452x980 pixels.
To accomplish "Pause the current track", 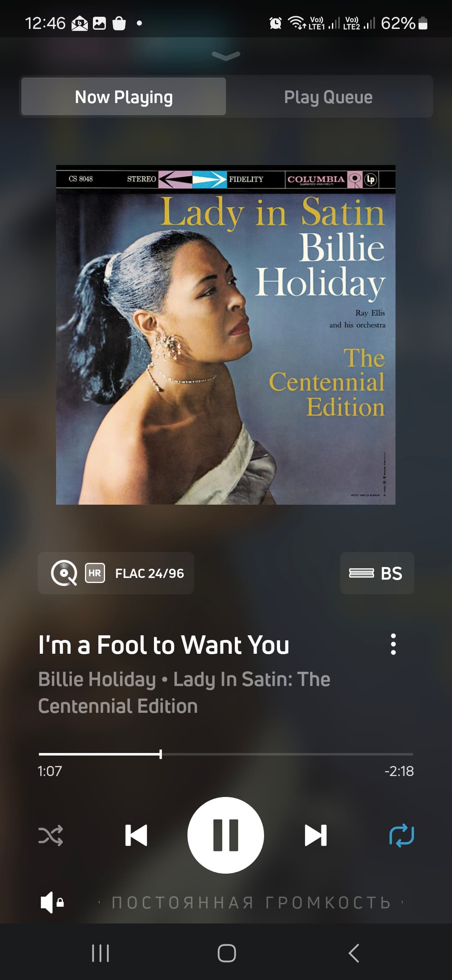I will pos(226,835).
